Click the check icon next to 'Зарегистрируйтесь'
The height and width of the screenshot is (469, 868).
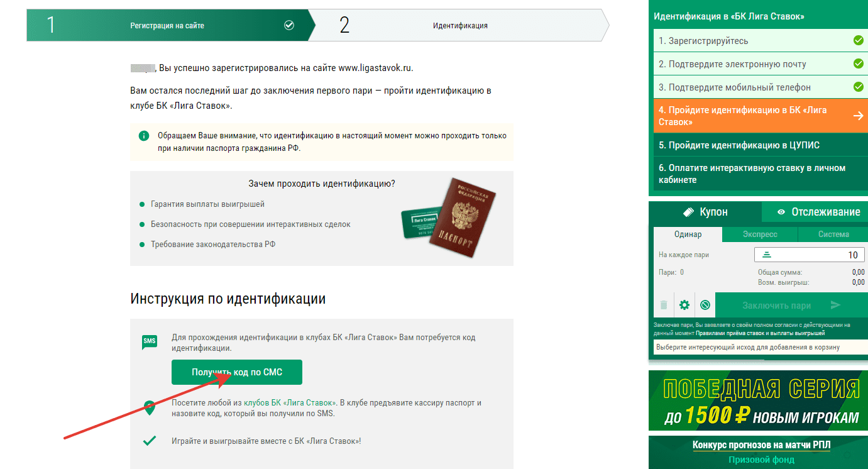[x=858, y=41]
